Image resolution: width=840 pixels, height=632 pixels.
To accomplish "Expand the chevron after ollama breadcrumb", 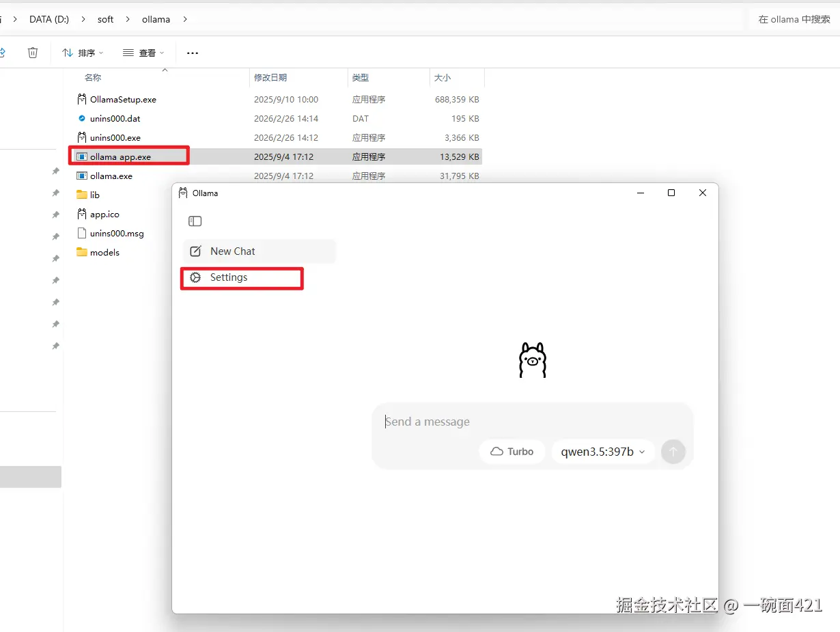I will point(185,19).
